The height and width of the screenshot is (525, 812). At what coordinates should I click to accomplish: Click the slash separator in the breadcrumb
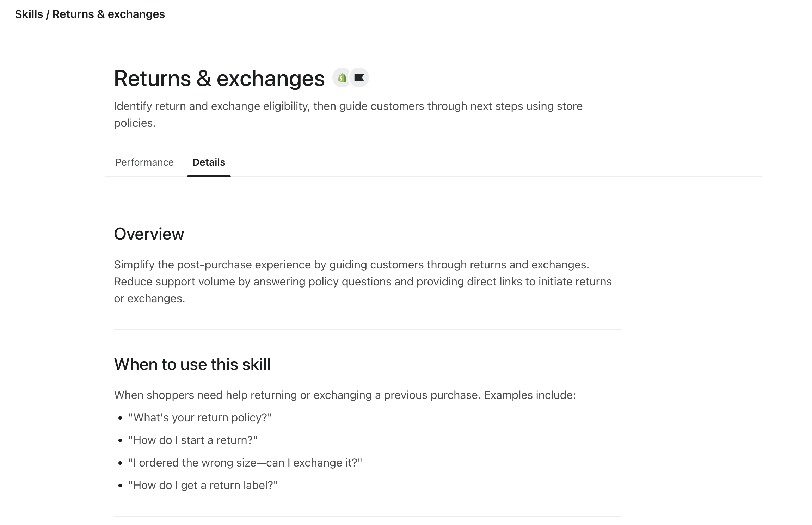pyautogui.click(x=48, y=14)
